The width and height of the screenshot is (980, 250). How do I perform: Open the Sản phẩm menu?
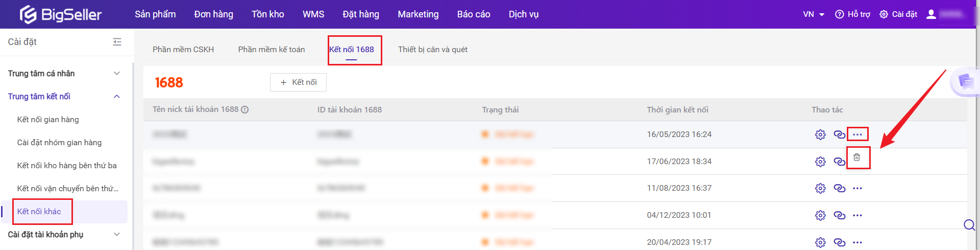[155, 14]
